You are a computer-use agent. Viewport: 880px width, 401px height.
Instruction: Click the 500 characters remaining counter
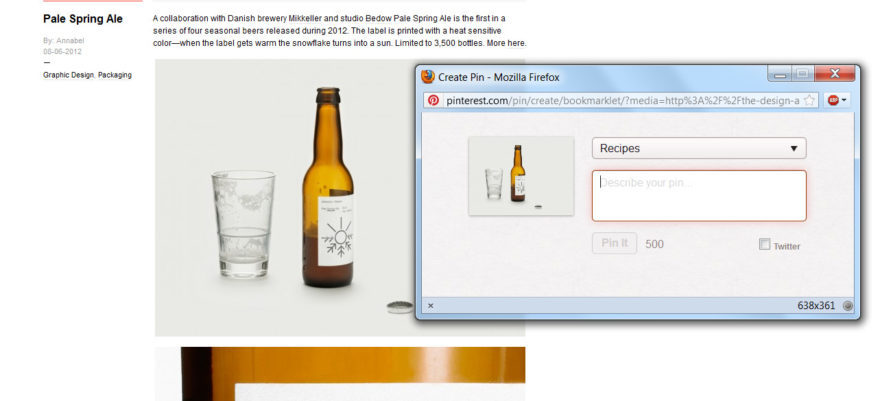pyautogui.click(x=654, y=244)
